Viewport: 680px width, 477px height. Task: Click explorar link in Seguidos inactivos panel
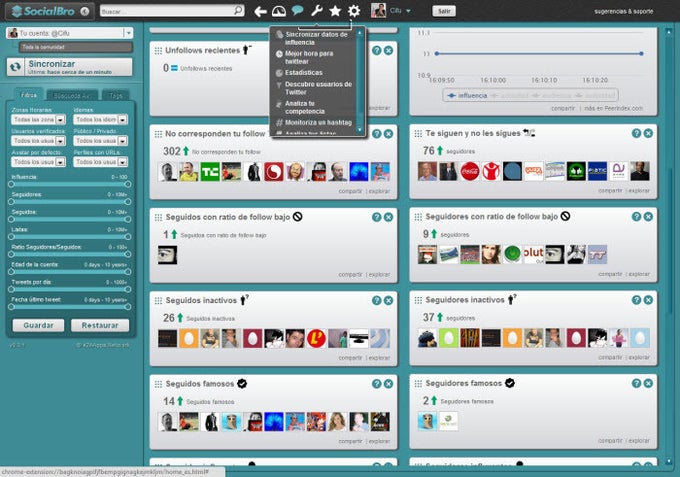click(x=379, y=358)
